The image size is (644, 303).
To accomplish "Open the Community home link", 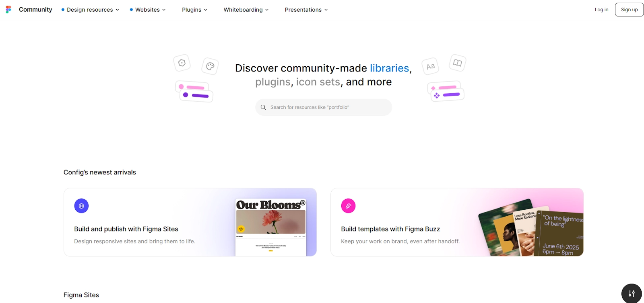I will [35, 10].
